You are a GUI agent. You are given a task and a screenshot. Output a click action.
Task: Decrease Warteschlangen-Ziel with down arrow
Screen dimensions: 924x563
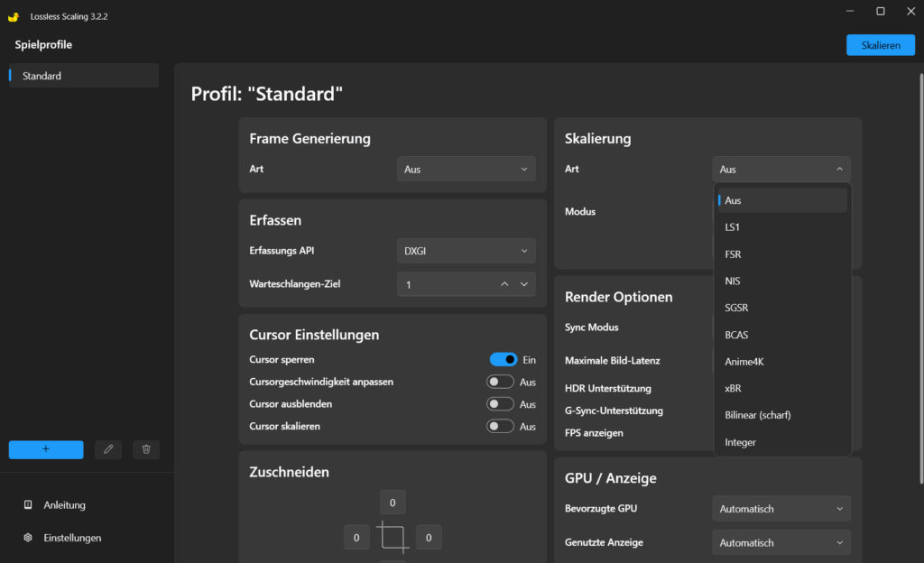tap(524, 284)
